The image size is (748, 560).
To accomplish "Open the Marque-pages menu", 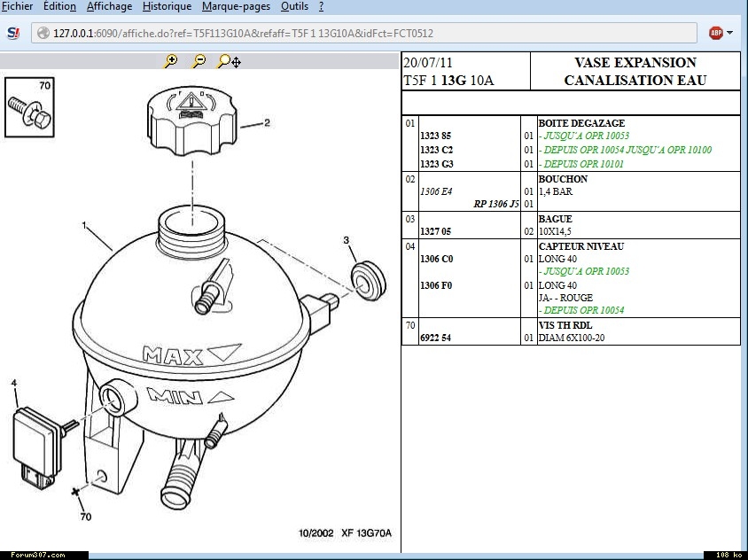I will (x=234, y=6).
